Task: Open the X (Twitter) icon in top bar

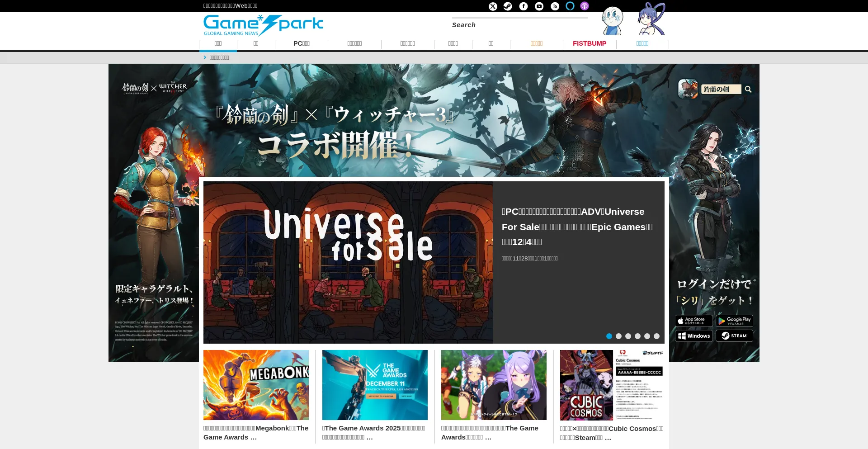Action: (493, 6)
